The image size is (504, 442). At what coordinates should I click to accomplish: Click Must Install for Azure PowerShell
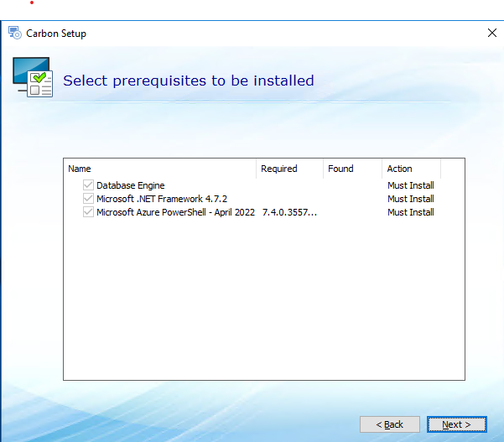411,212
